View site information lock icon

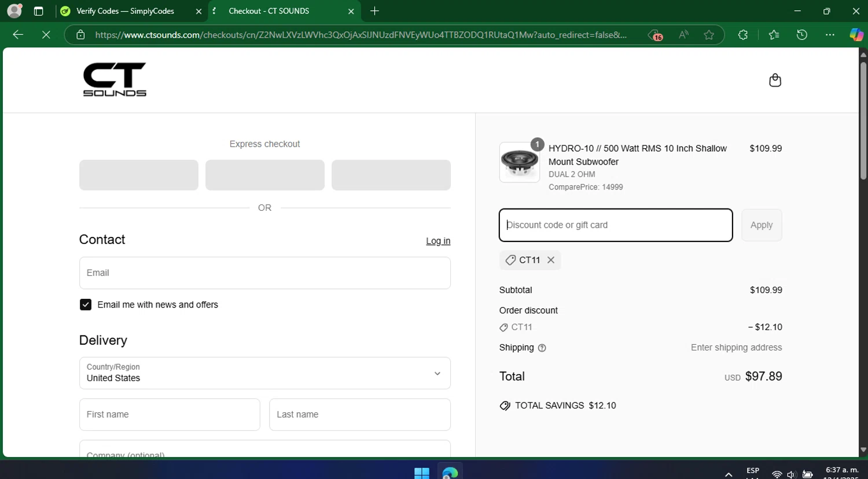coord(81,35)
